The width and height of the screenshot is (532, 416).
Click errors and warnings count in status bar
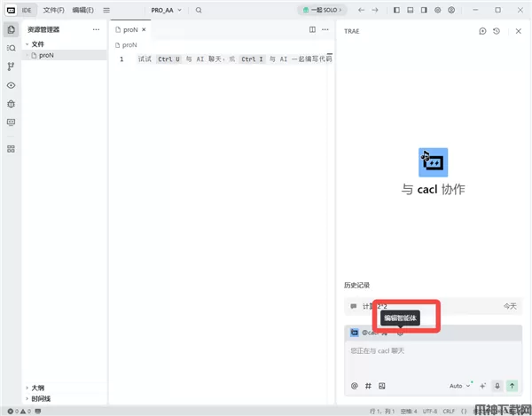tap(20, 412)
